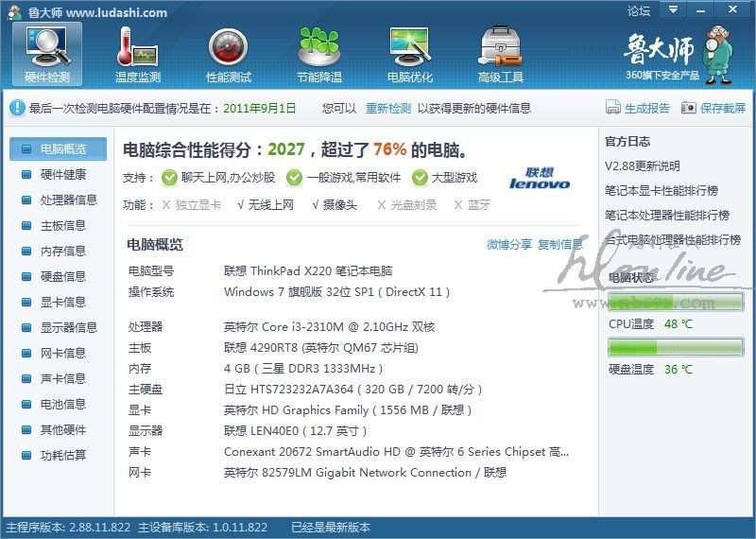The width and height of the screenshot is (756, 539).
Task: Select 电脑概览 in the sidebar
Action: (58, 148)
